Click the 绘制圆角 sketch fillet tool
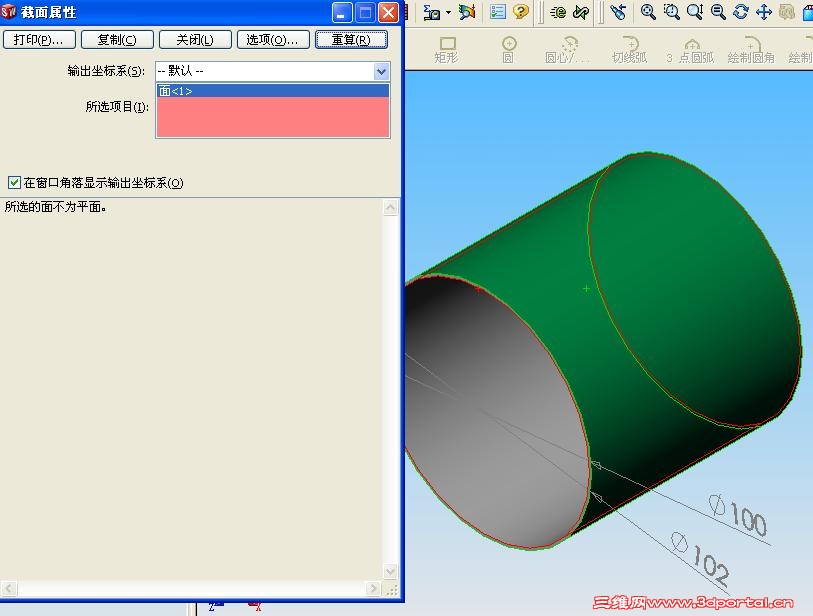Viewport: 813px width, 616px height. [751, 50]
